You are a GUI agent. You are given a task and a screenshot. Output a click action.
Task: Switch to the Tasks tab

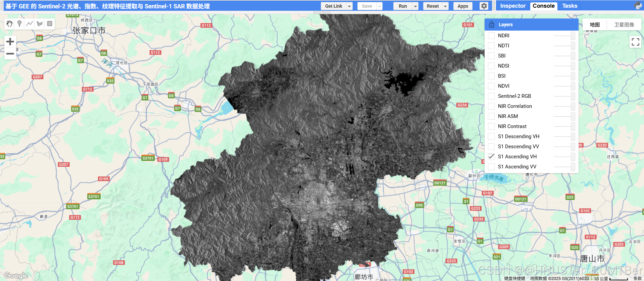[570, 6]
